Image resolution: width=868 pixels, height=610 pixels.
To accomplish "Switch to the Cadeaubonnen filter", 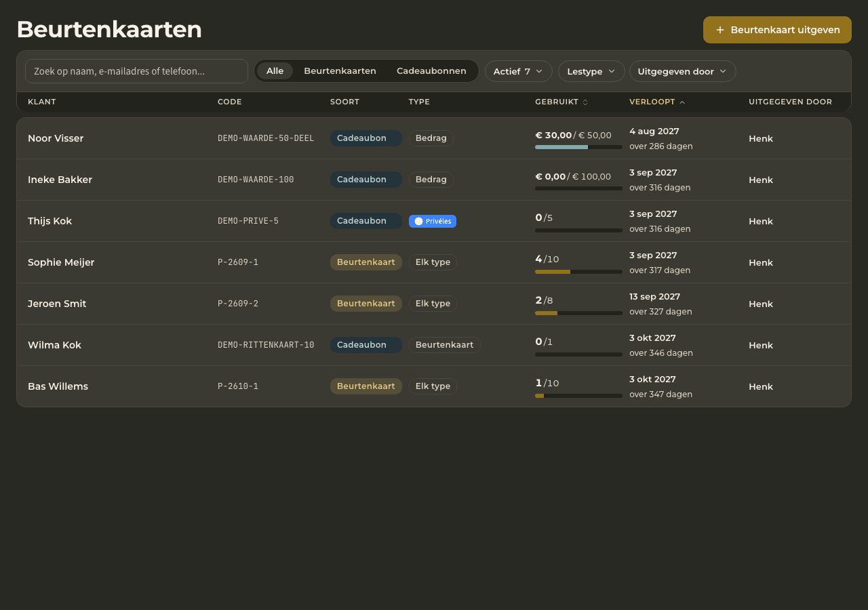I will [x=431, y=71].
